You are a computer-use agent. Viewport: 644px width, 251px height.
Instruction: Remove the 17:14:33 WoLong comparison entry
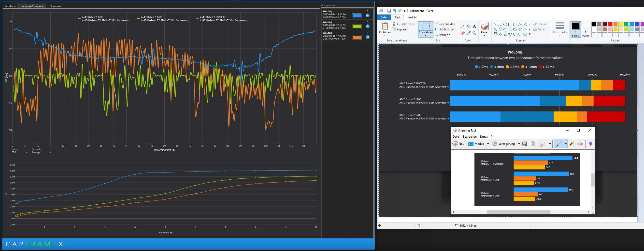(x=368, y=21)
